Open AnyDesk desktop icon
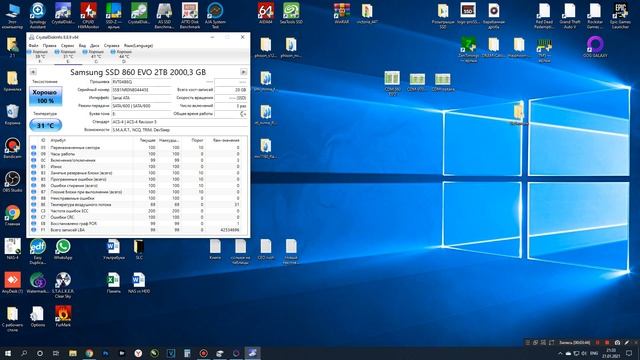The image size is (640, 360). [12, 283]
